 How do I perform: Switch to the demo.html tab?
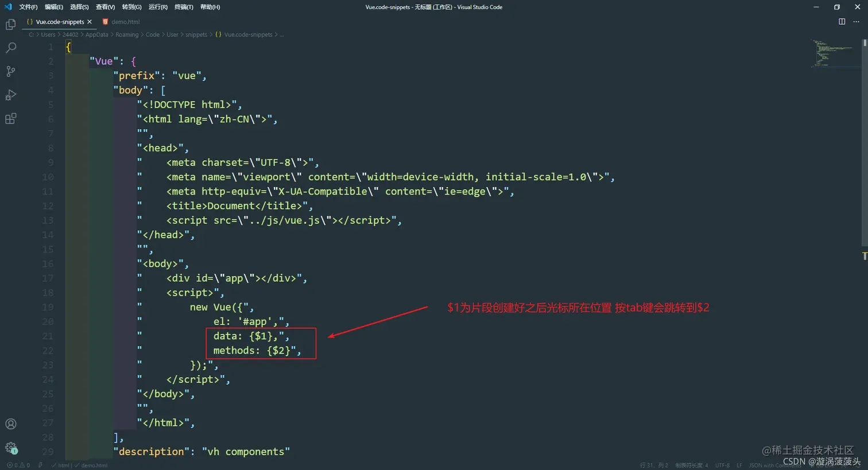click(x=121, y=22)
